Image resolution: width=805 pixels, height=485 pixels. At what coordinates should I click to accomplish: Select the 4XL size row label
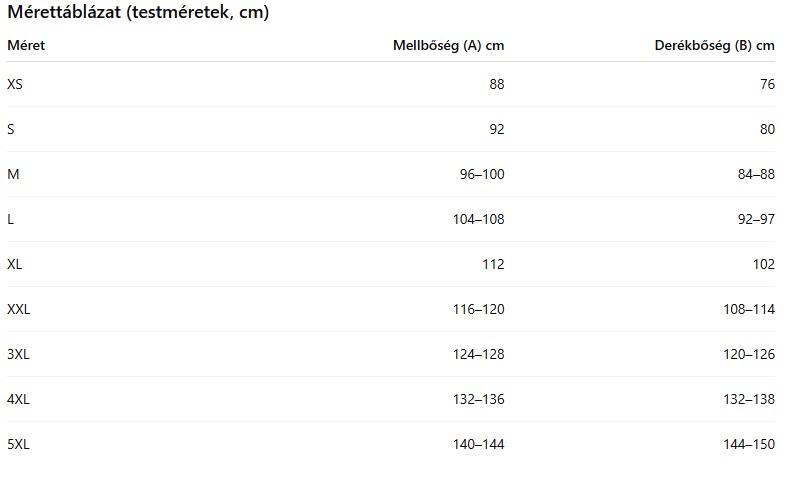click(18, 399)
